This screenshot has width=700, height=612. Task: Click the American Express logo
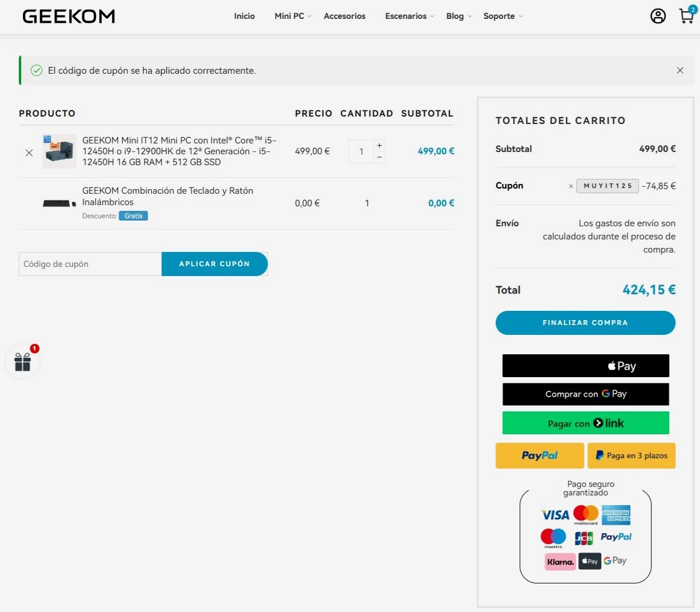(616, 515)
